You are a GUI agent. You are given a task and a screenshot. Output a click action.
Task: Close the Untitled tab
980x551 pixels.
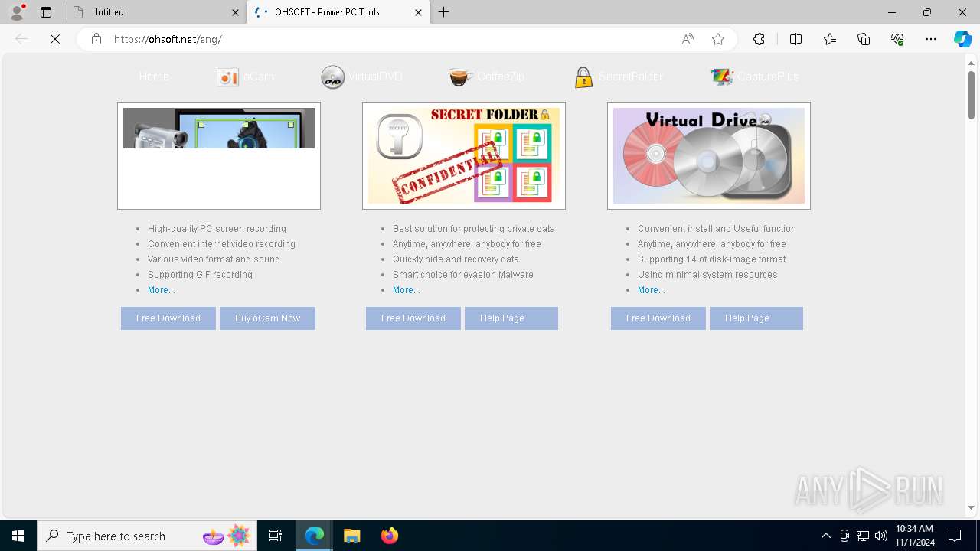coord(235,12)
